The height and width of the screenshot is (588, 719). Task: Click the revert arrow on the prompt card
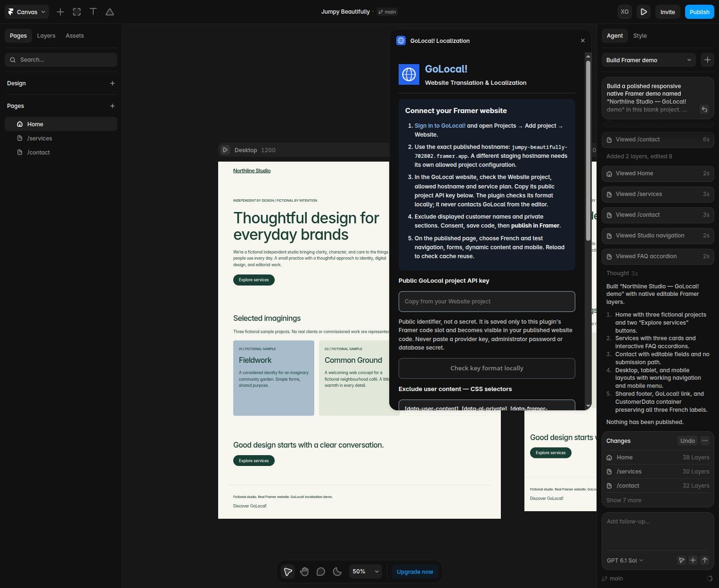click(704, 109)
